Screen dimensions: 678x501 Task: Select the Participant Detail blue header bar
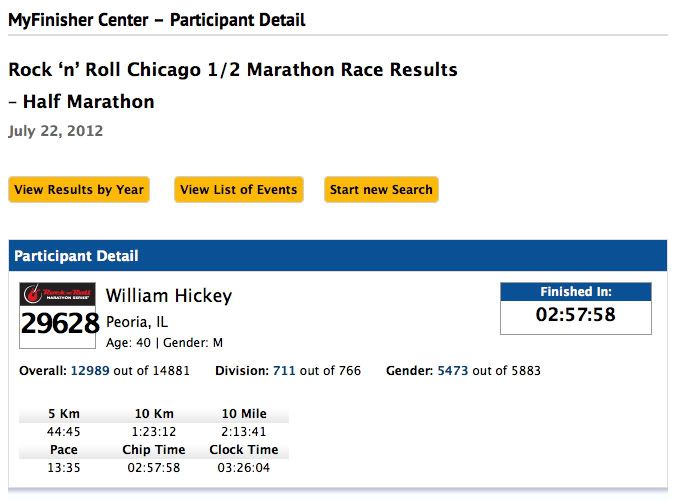(x=337, y=256)
